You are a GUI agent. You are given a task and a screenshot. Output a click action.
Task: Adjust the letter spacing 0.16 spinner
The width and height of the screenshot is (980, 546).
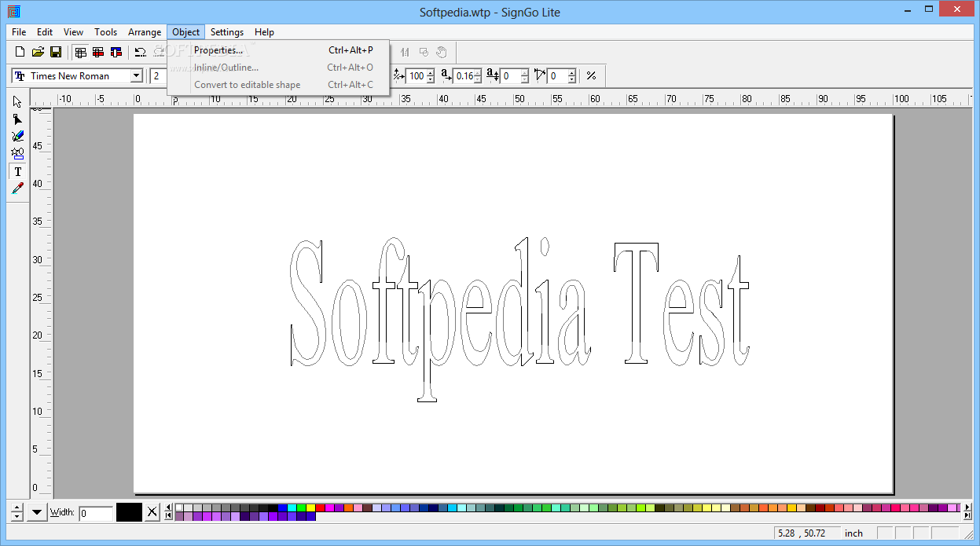pos(479,76)
